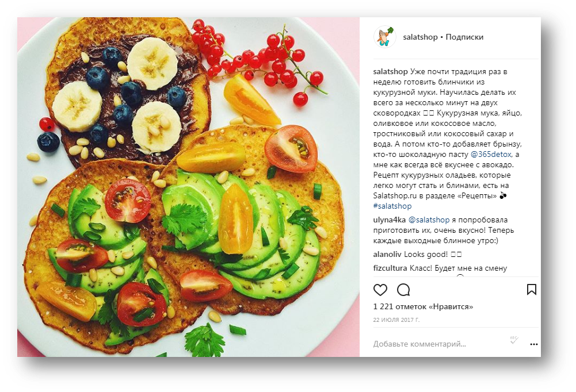This screenshot has height=392, width=576.
Task: Open fizcultura's profile from the comment
Action: pos(390,268)
